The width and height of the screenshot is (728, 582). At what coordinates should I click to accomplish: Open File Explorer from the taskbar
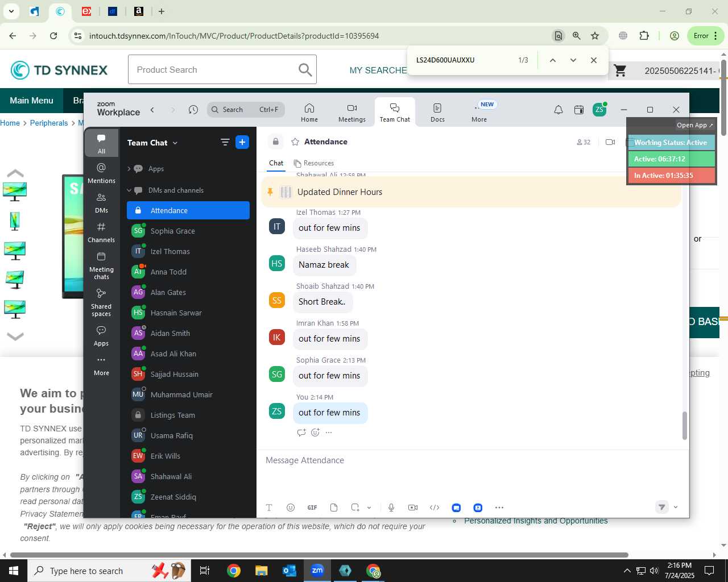point(261,571)
